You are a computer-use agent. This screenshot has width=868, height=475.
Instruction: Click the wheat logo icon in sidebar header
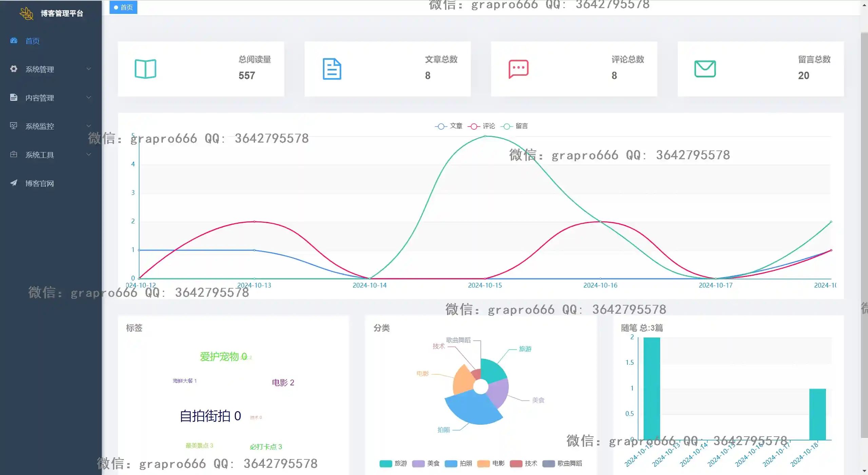click(26, 13)
